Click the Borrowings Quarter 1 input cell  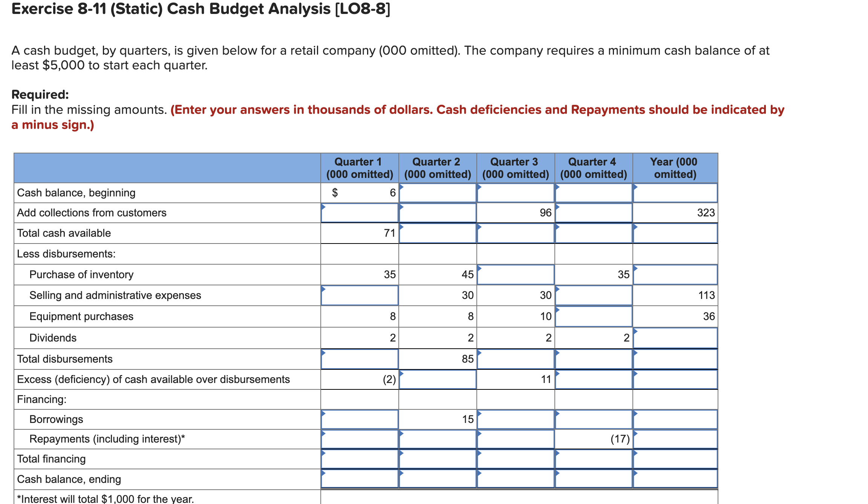point(359,419)
